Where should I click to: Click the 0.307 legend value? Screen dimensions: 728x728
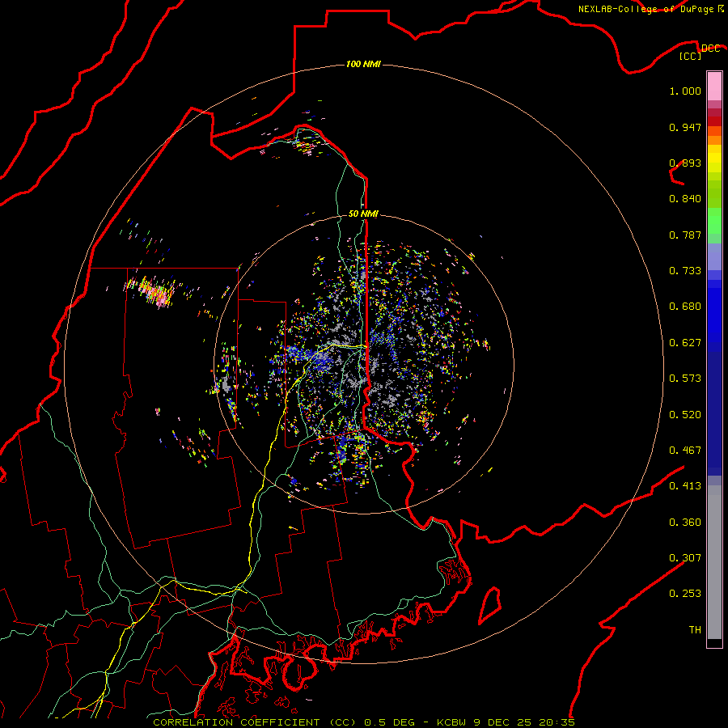pos(685,558)
